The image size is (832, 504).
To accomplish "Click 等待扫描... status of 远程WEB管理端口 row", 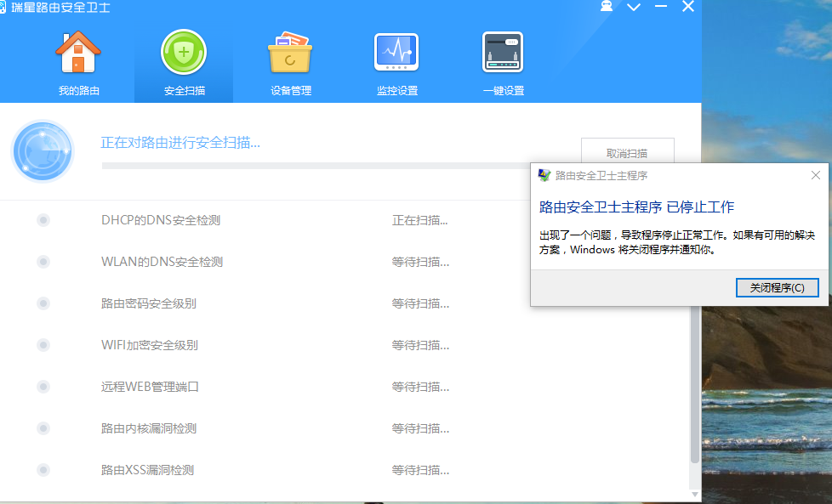I will pos(420,387).
